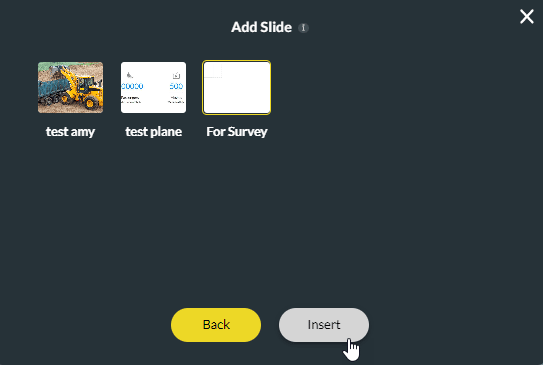Open the info icon beside Add Slide

point(303,28)
